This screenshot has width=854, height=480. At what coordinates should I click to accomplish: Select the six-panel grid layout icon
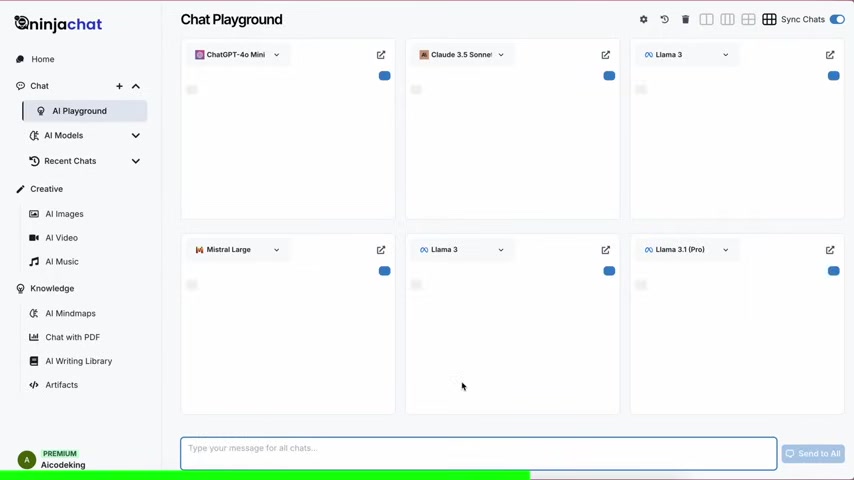[769, 20]
